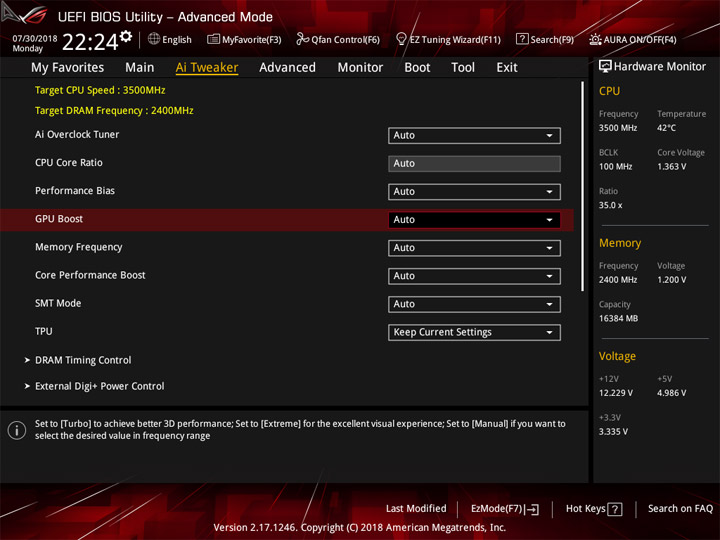Select the Ai Tweaker tab
The image size is (720, 540).
click(x=207, y=68)
